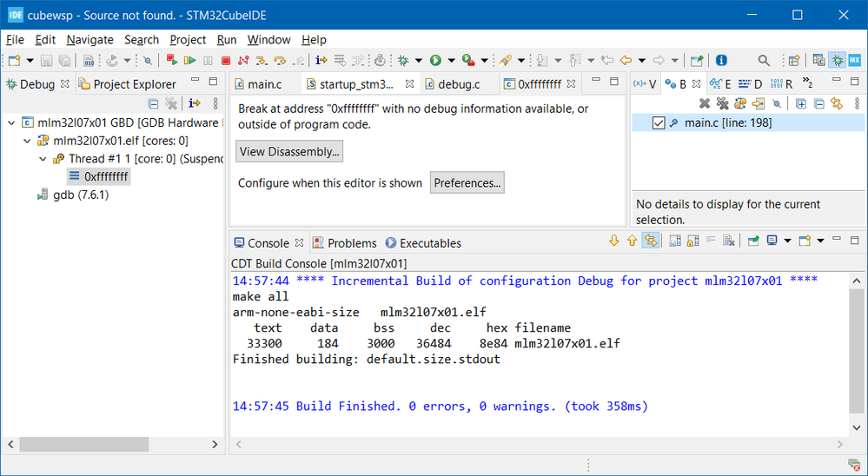Click the blue Information Center icon
This screenshot has width=868, height=476.
coord(721,60)
